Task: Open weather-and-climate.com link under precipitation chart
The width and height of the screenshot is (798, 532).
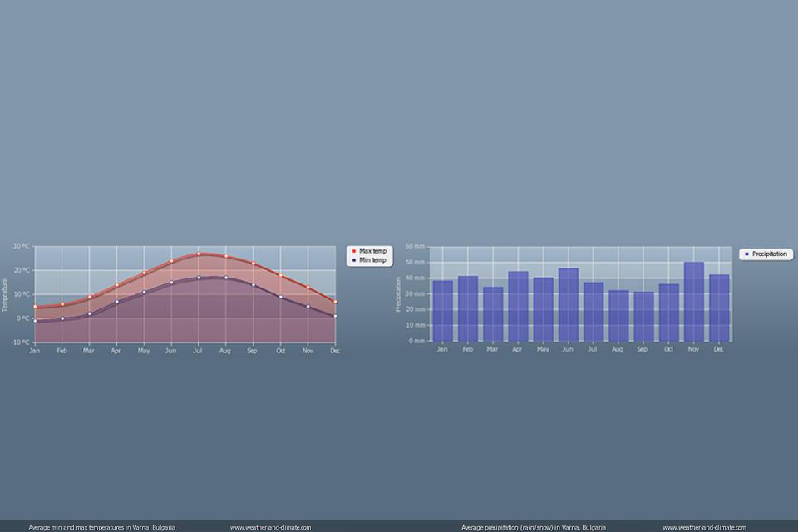Action: [704, 527]
